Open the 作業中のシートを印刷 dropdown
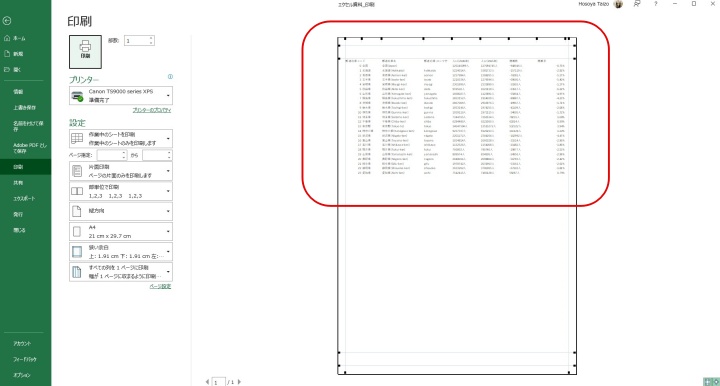 (x=121, y=139)
